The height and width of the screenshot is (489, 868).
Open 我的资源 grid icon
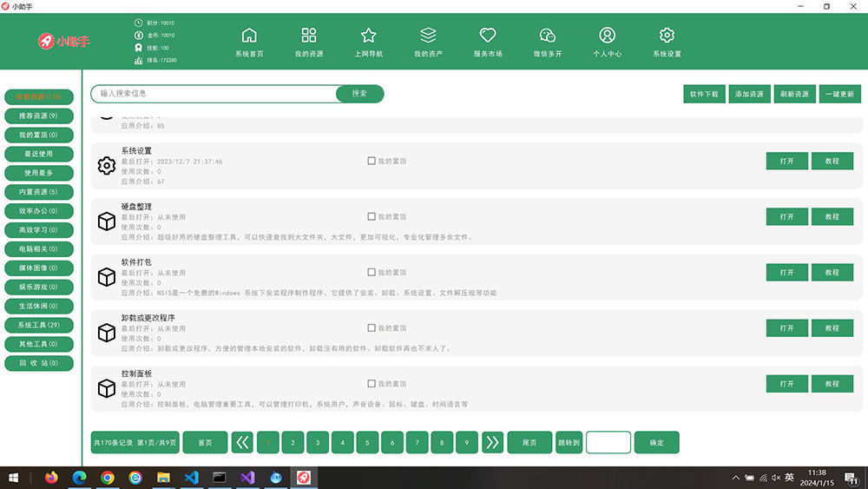pyautogui.click(x=309, y=36)
